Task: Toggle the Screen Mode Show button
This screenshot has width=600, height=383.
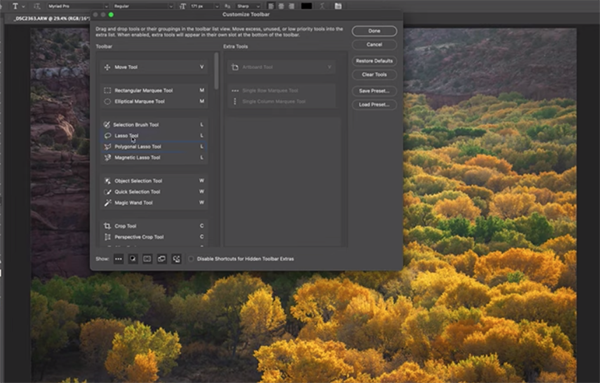Action: [x=162, y=259]
